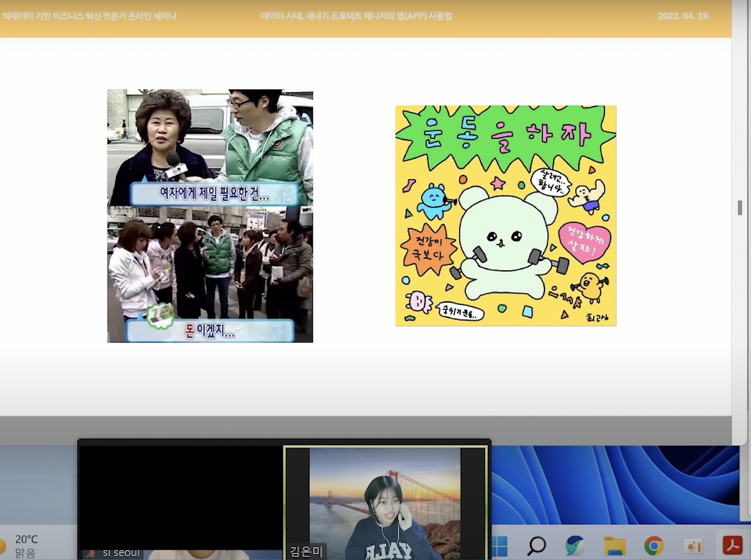
Task: Launch the Naver Whale browser
Action: point(575,546)
